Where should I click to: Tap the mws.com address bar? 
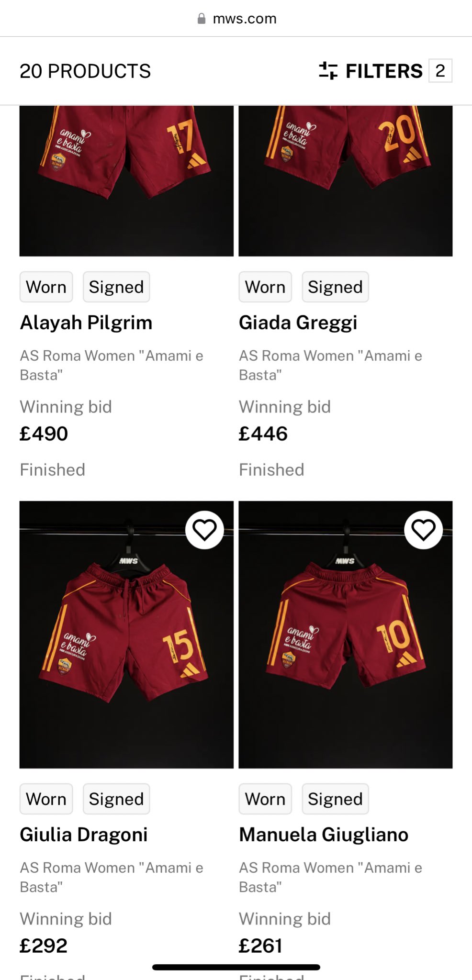coord(237,19)
